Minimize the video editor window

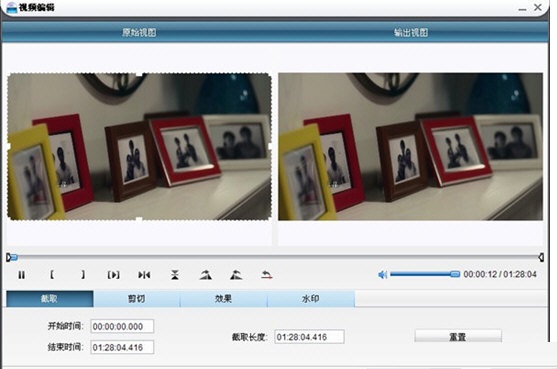(x=522, y=9)
